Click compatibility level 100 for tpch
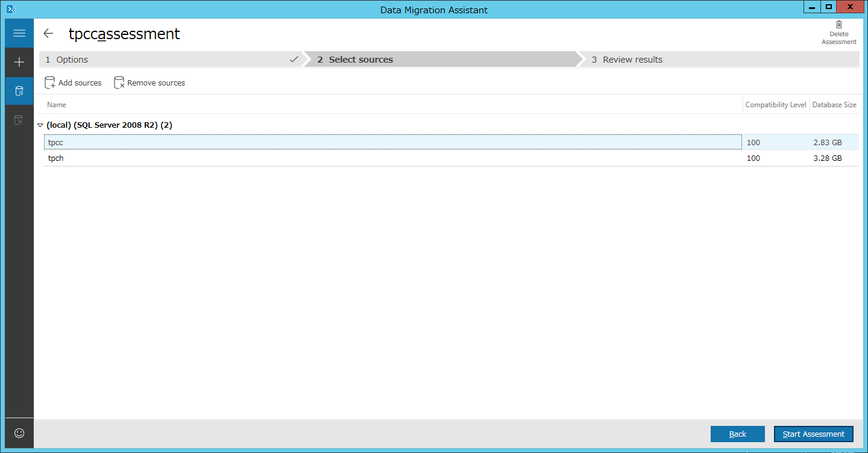Viewport: 868px width, 453px height. tap(753, 158)
